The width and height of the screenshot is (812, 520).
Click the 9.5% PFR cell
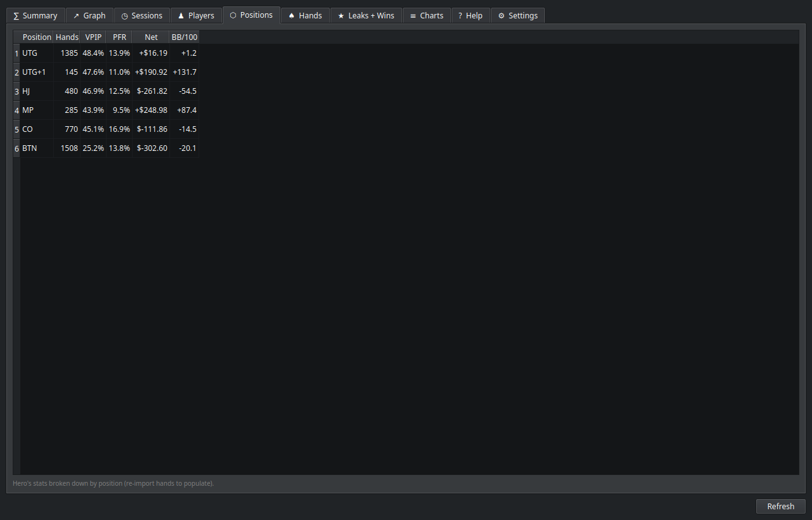point(119,110)
